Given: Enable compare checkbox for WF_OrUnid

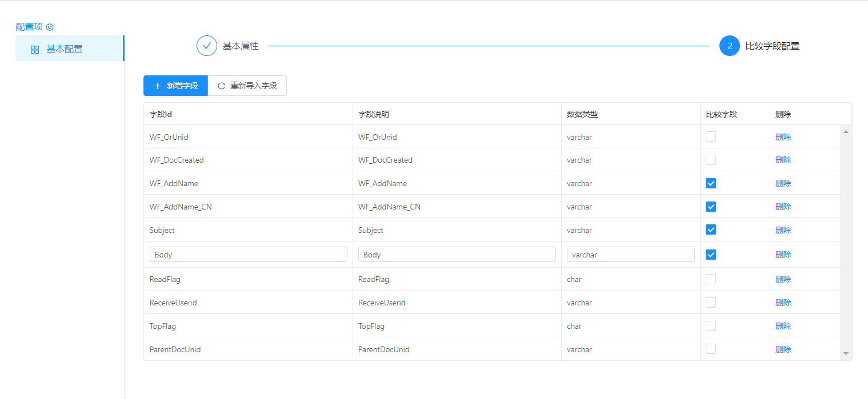Looking at the screenshot, I should pyautogui.click(x=711, y=136).
